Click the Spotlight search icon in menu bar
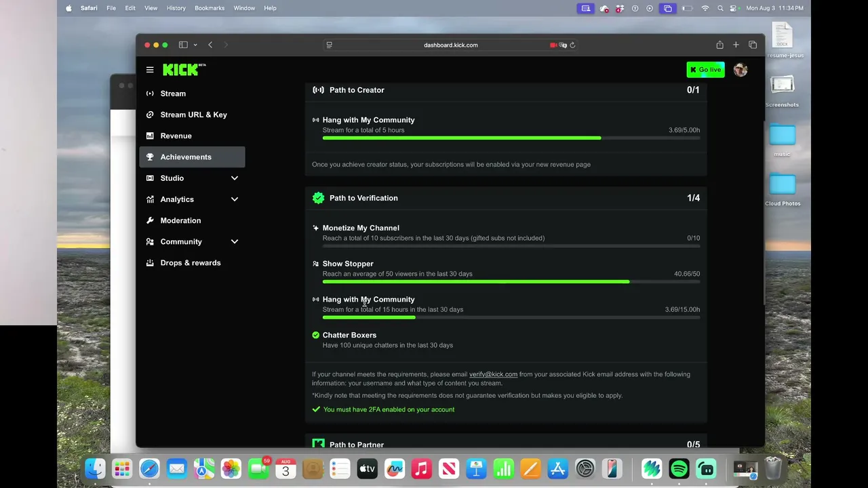The image size is (868, 488). point(720,8)
